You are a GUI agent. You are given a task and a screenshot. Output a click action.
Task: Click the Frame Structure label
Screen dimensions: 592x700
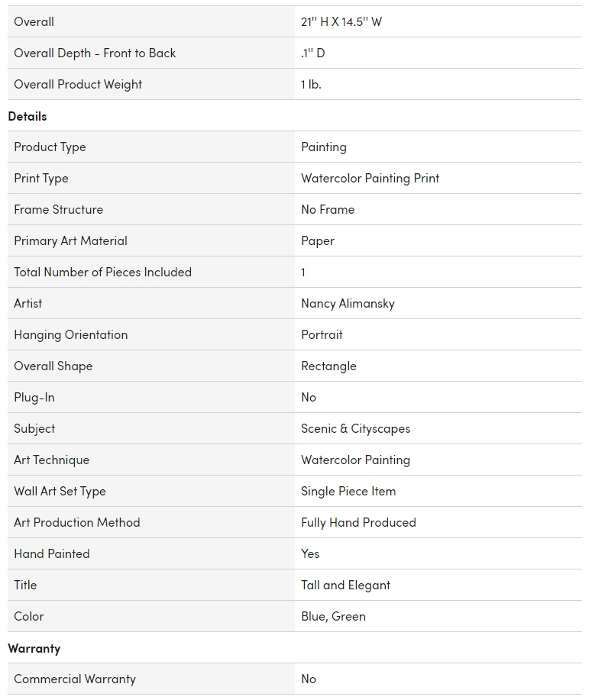click(58, 209)
